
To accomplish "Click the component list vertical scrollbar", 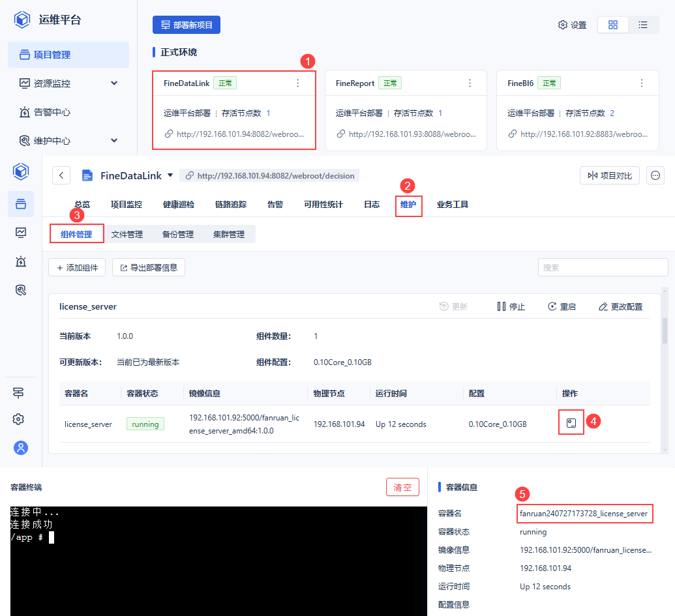I will [x=665, y=330].
